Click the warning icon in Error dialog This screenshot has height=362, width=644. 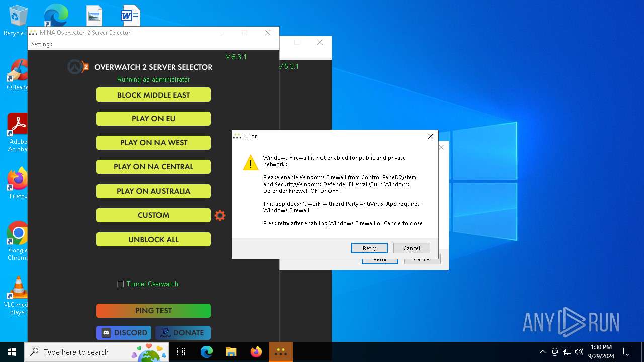pyautogui.click(x=250, y=163)
